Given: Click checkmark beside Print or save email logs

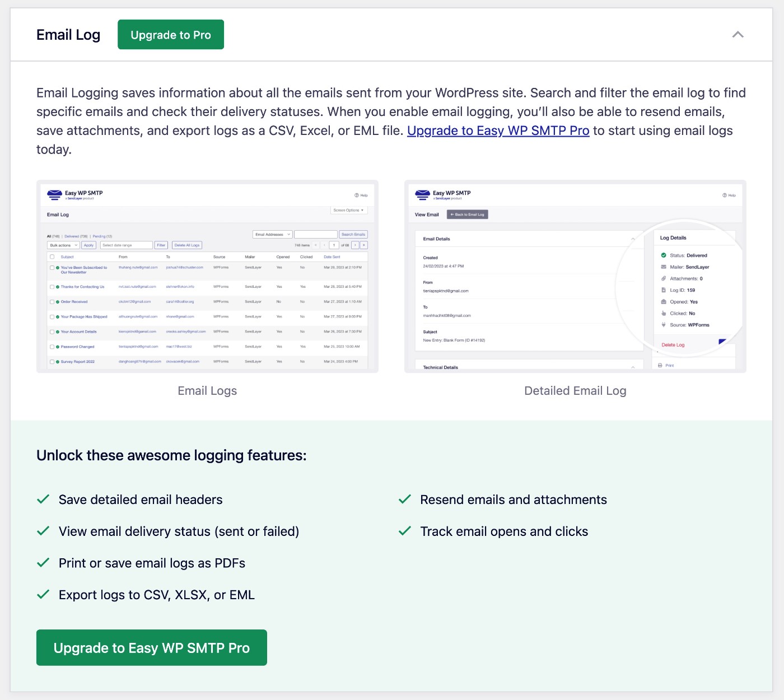Looking at the screenshot, I should (x=43, y=563).
